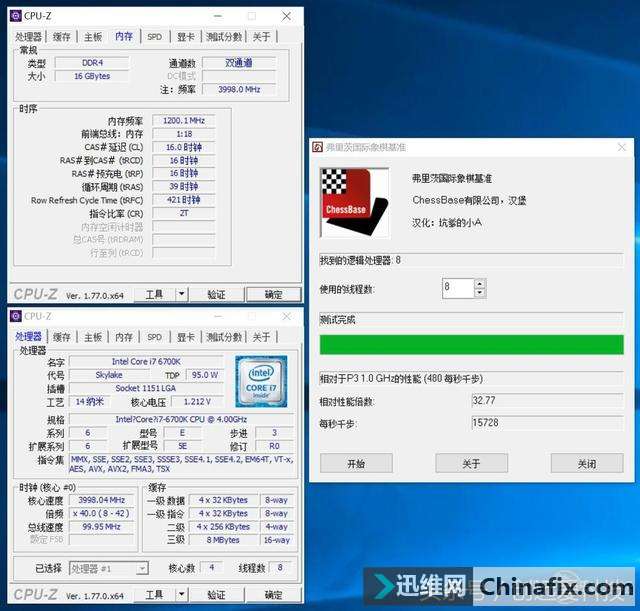Screen dimensions: 640x611
Task: Click the 421 时钟 tRFC value
Action: tap(184, 200)
